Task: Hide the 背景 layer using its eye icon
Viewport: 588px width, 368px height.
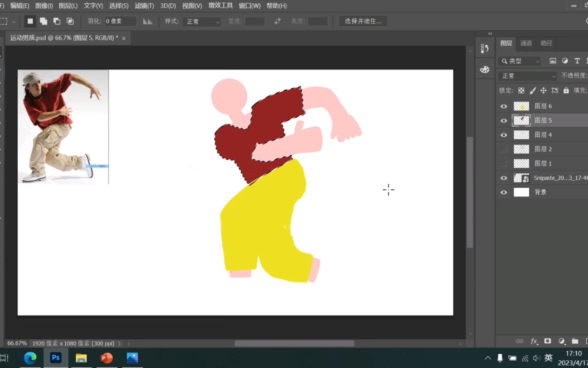Action: 504,192
